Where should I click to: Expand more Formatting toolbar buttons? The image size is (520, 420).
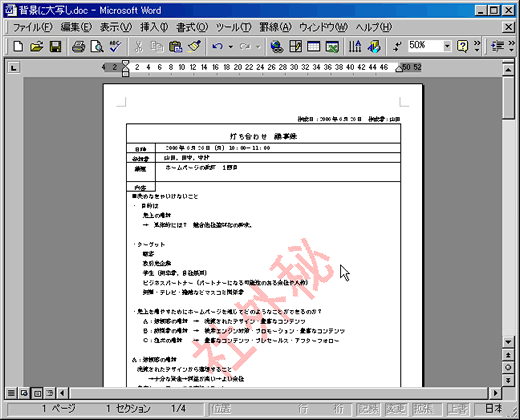512,46
